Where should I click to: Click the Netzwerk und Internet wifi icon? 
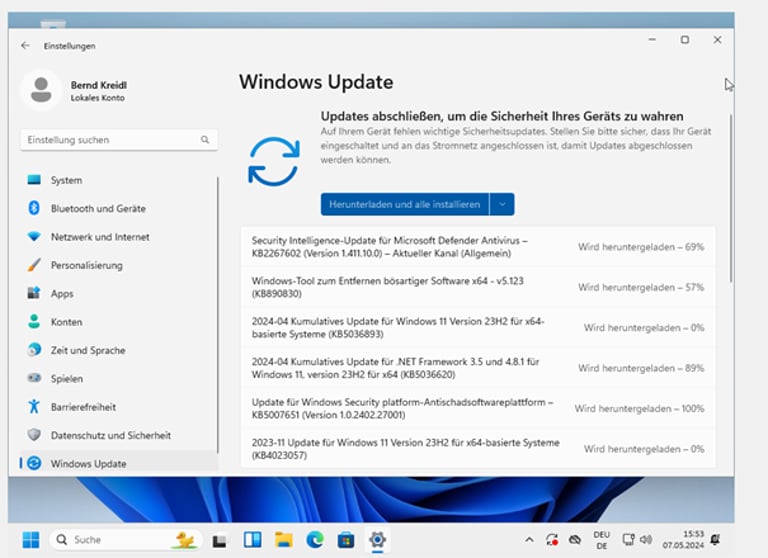34,237
